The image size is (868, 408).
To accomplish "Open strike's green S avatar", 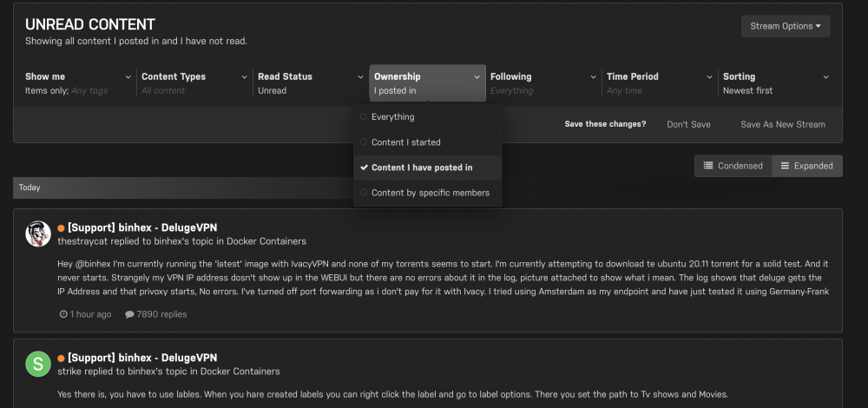I will [x=38, y=364].
